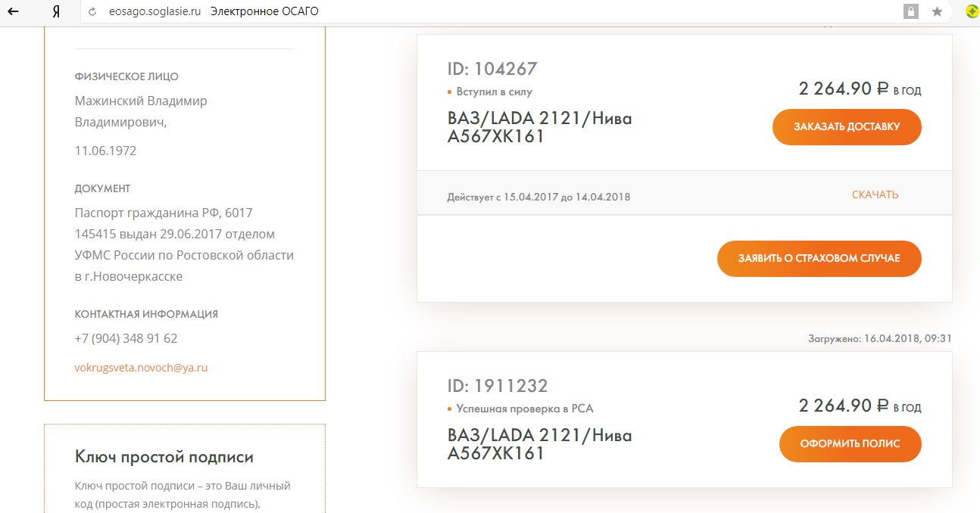This screenshot has height=513, width=980.
Task: Click the "КОНТАКТНАЯ ИНФОРМАЦИЯ" section label
Action: tap(146, 314)
